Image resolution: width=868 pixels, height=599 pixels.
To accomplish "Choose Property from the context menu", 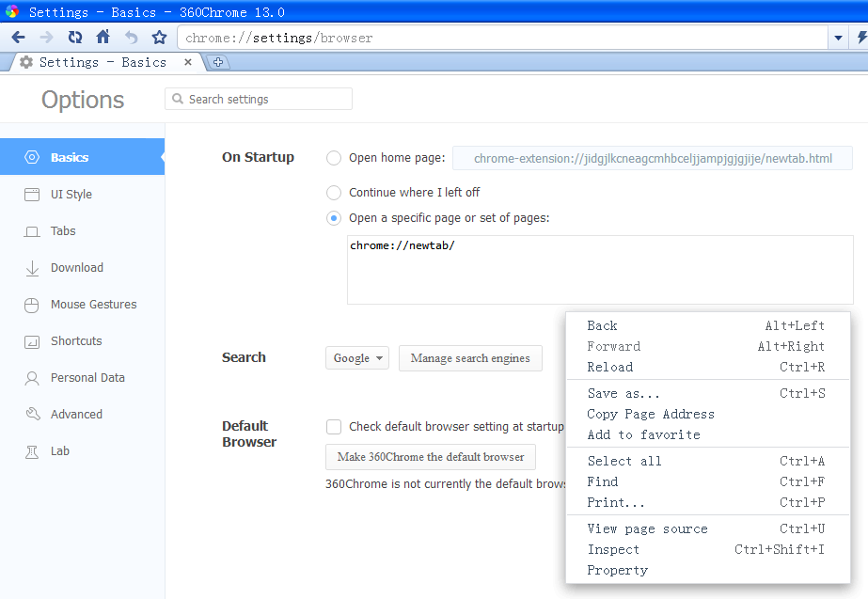I will pyautogui.click(x=707, y=570).
